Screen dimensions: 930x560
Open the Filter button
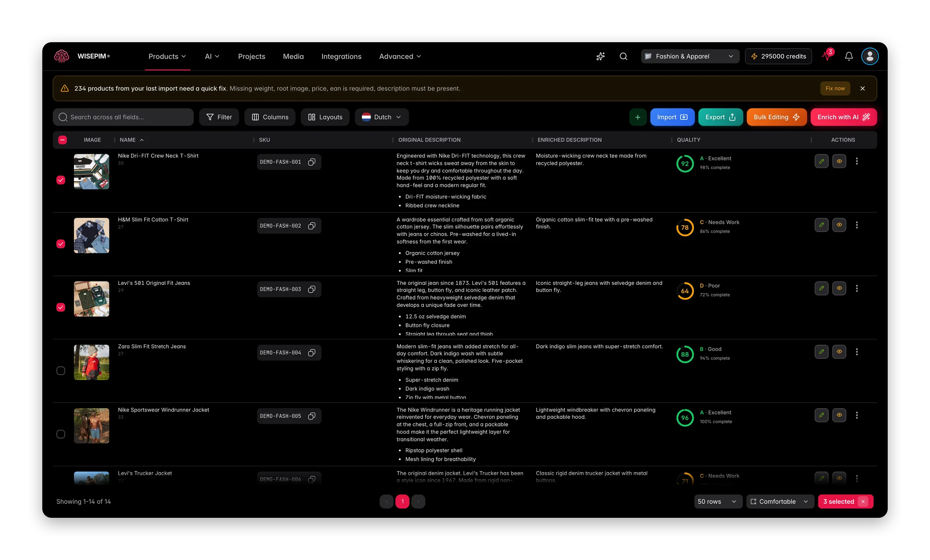219,117
